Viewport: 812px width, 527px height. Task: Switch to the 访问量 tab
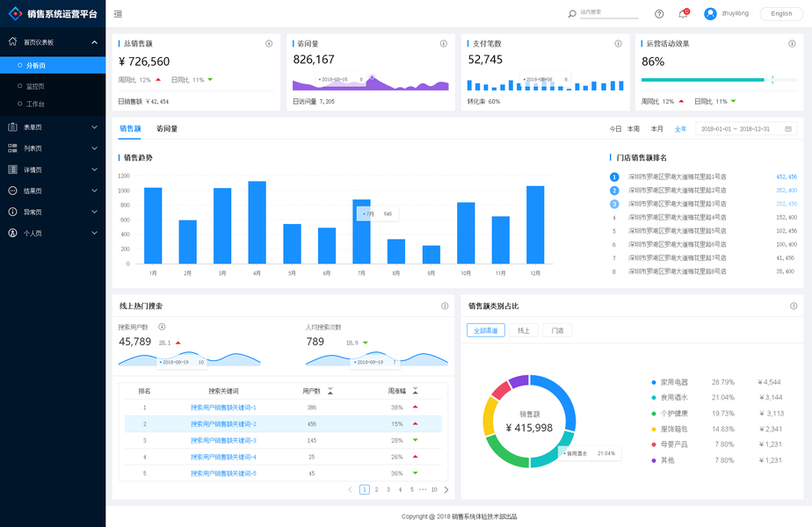pos(167,128)
